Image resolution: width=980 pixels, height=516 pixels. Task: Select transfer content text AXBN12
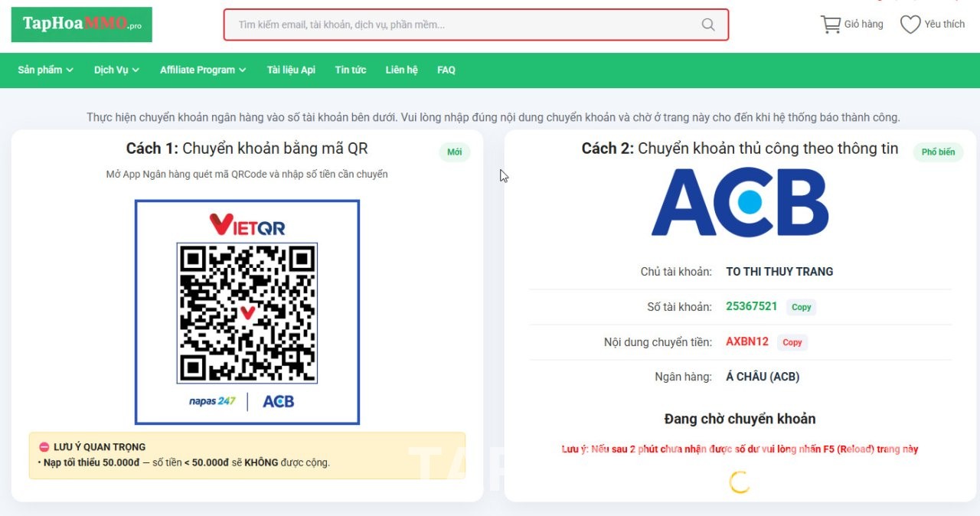(747, 341)
